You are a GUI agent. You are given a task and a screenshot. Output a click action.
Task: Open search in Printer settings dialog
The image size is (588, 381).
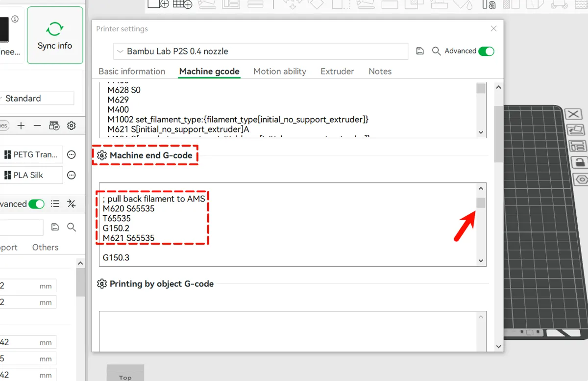(x=436, y=51)
